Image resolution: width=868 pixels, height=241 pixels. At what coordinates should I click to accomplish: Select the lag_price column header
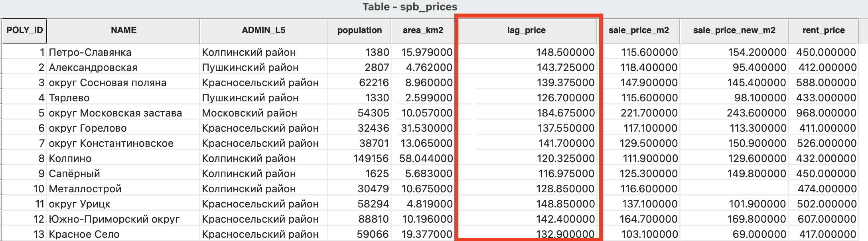(x=527, y=31)
